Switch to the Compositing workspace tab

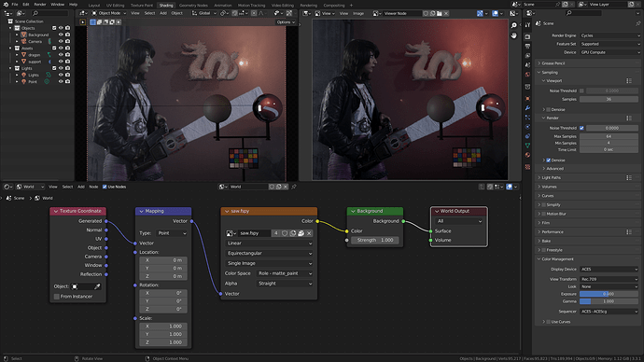point(334,6)
